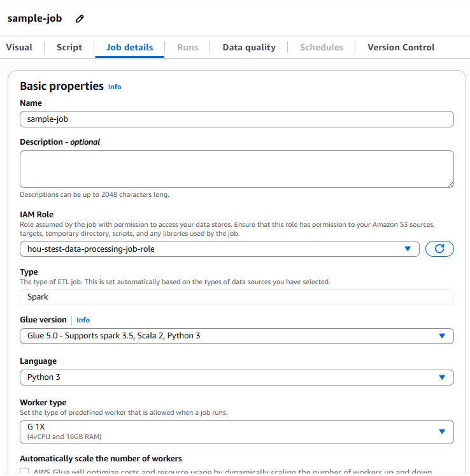Switch to the Visual tab
Screen dimensions: 470x476
(x=19, y=47)
